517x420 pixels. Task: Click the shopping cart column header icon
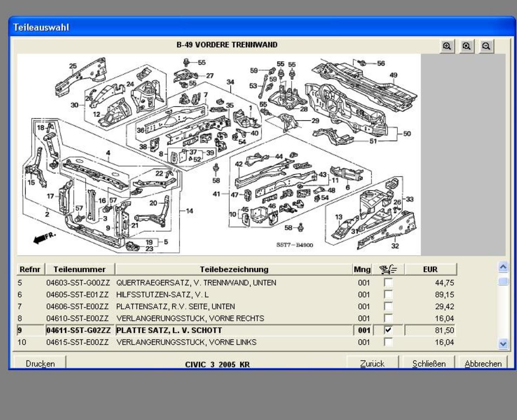[388, 269]
